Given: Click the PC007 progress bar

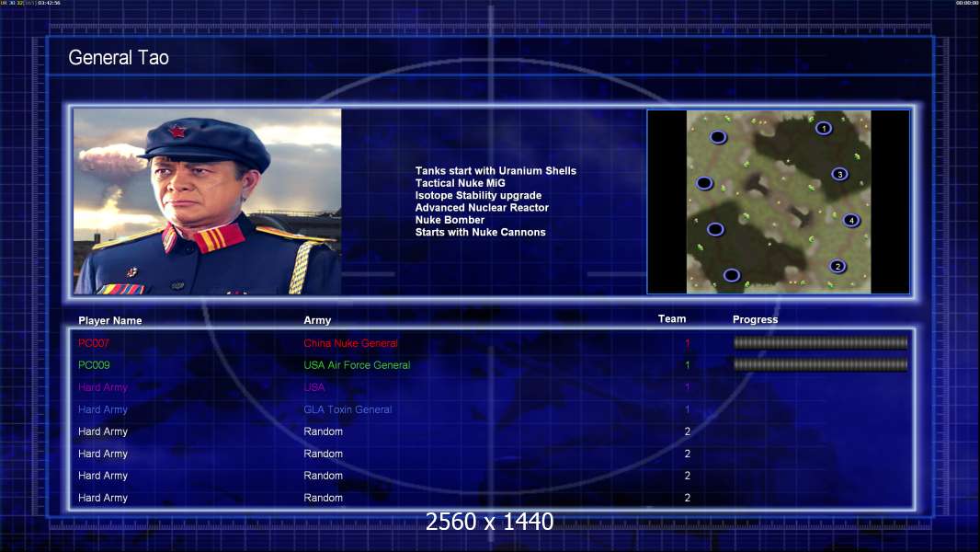Looking at the screenshot, I should coord(821,342).
